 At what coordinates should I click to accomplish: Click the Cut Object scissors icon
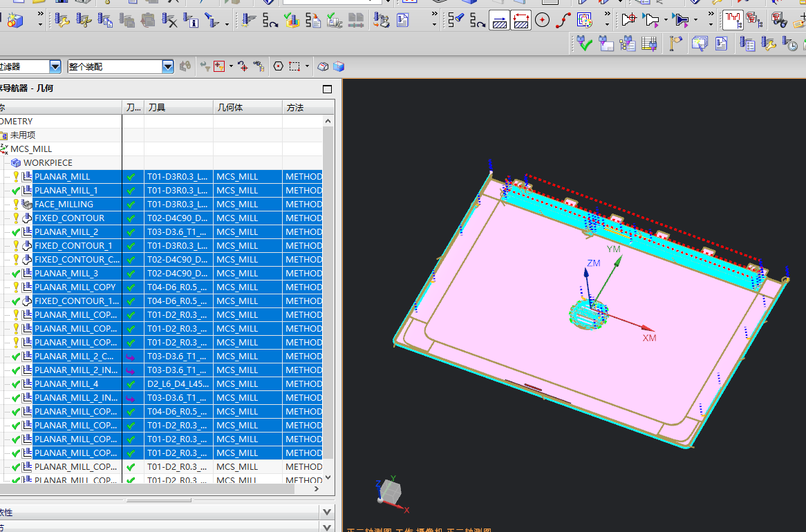84,21
